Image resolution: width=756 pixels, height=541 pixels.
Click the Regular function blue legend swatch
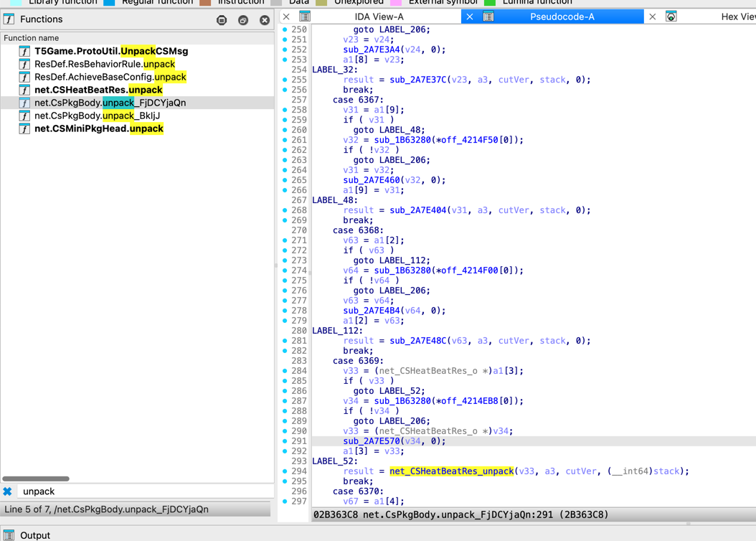coord(109,2)
